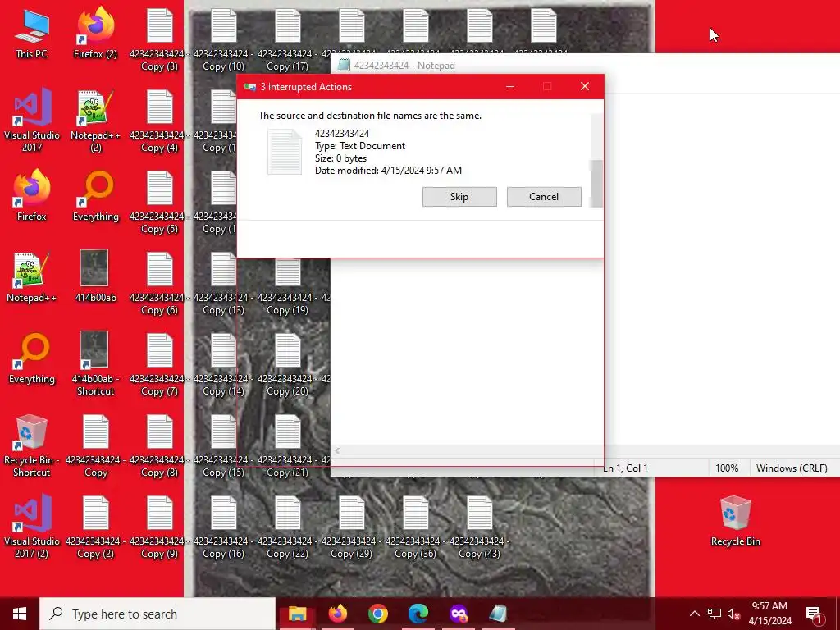Open the muted volume tray icon
This screenshot has height=630, width=840.
733,614
